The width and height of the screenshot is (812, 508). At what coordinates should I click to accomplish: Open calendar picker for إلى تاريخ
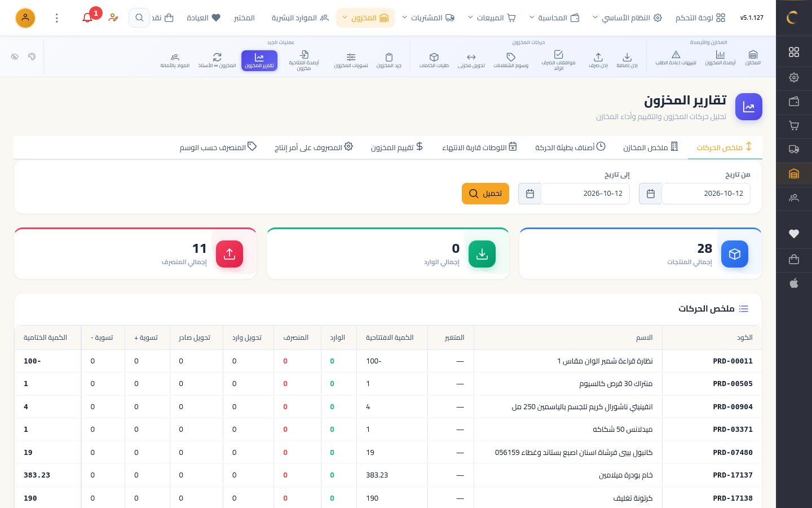[529, 194]
